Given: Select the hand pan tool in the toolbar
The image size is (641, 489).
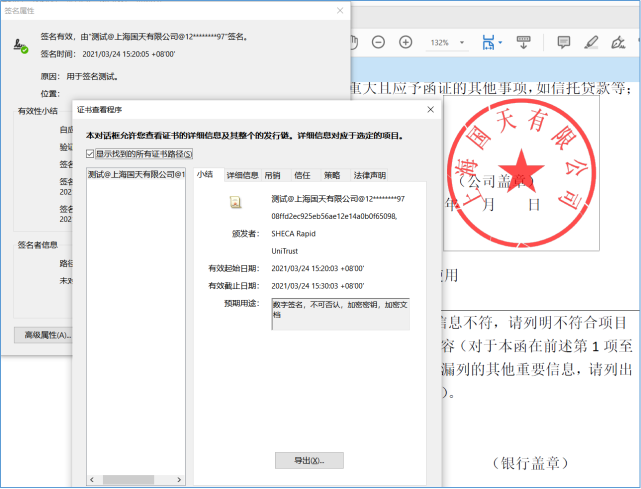Looking at the screenshot, I should pos(354,42).
